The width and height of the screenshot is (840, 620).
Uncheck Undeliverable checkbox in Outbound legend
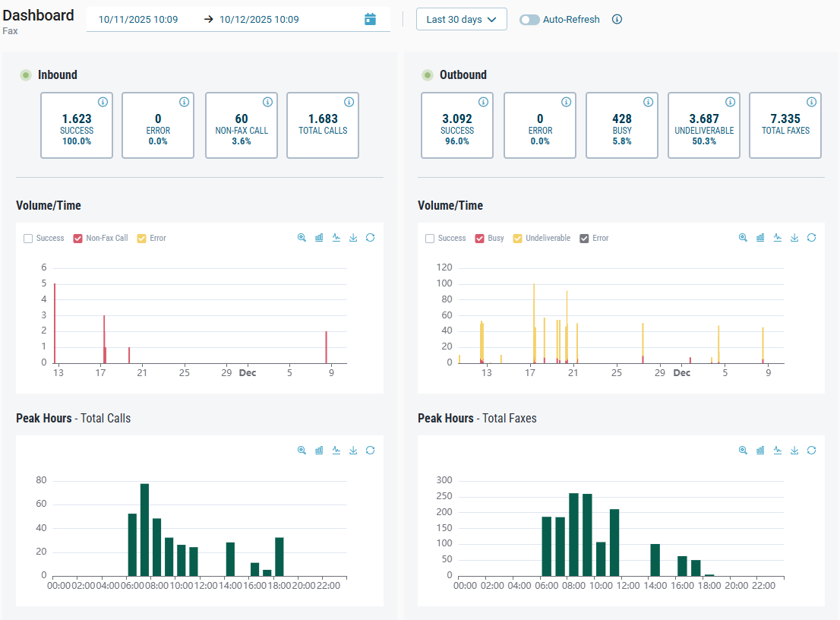[518, 239]
